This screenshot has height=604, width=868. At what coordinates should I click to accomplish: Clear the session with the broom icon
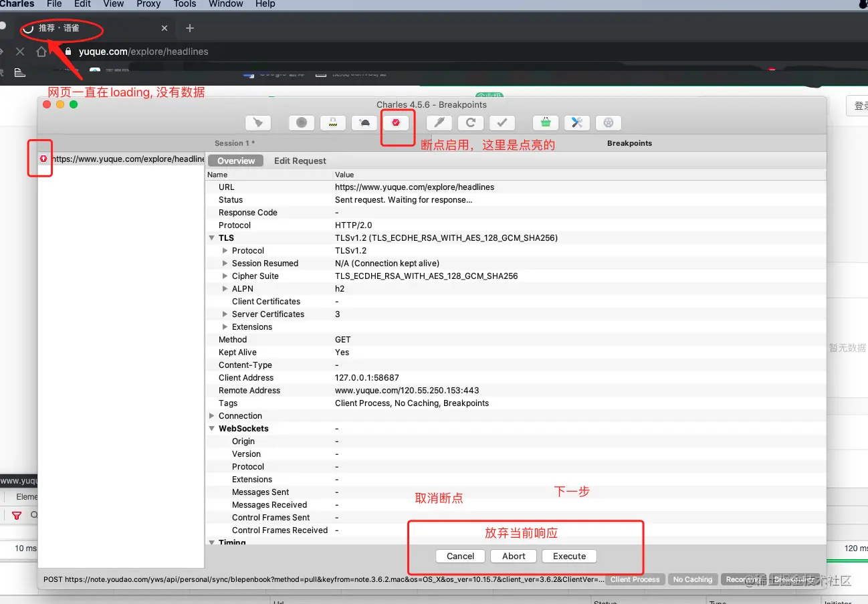(x=258, y=122)
